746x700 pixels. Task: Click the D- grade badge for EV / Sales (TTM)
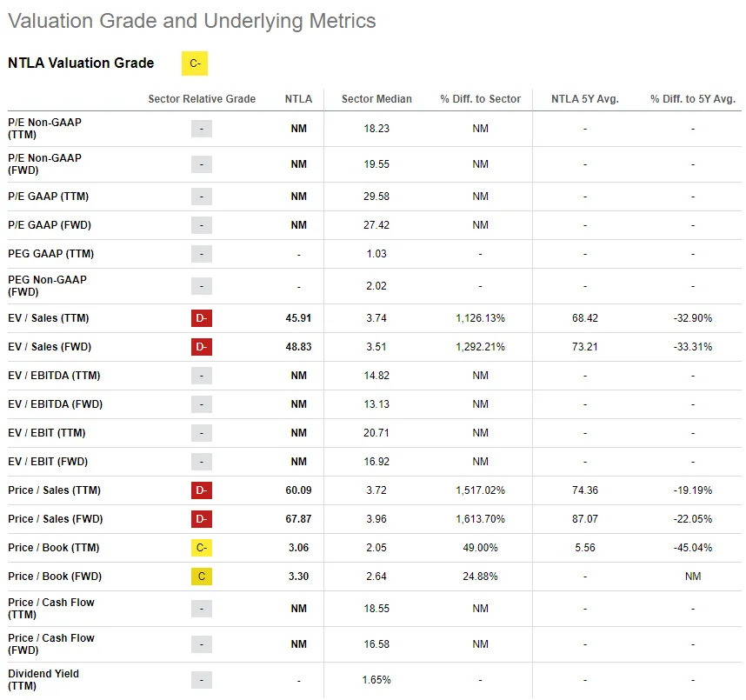[x=202, y=318]
